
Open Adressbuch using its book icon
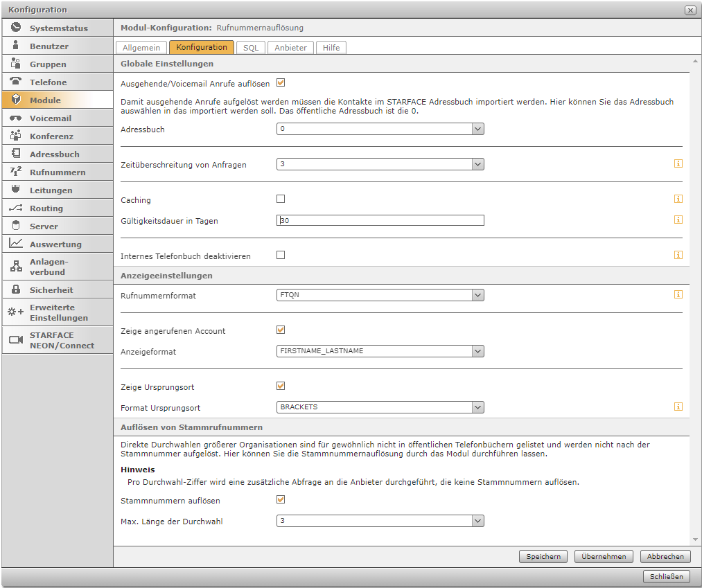[x=16, y=154]
